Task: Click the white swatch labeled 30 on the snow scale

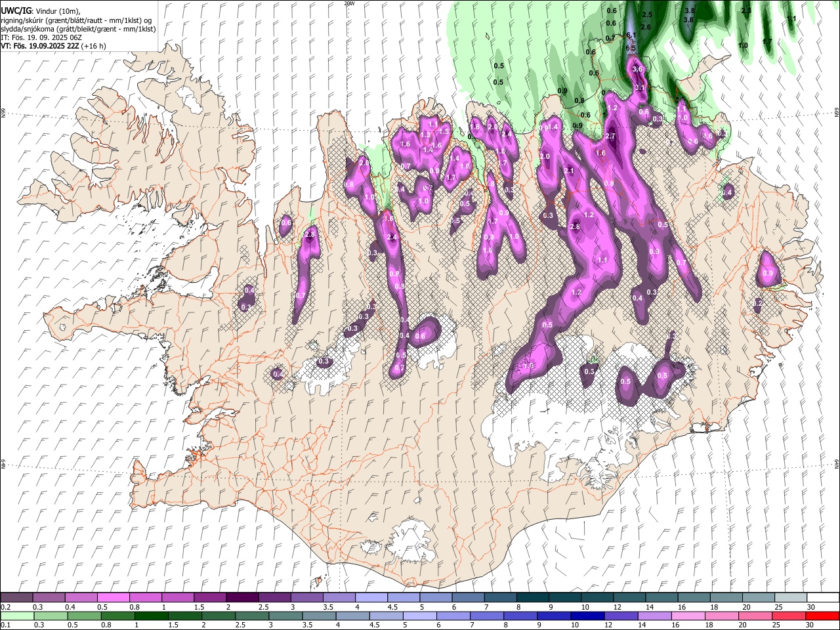Action: [x=822, y=597]
